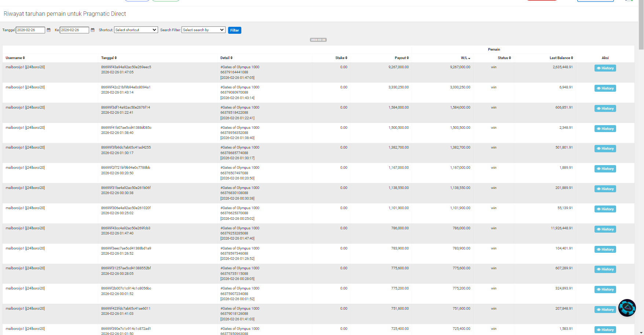Open History for the 783,900.00 payout row
Screen dimensions: 644x335
tap(605, 250)
